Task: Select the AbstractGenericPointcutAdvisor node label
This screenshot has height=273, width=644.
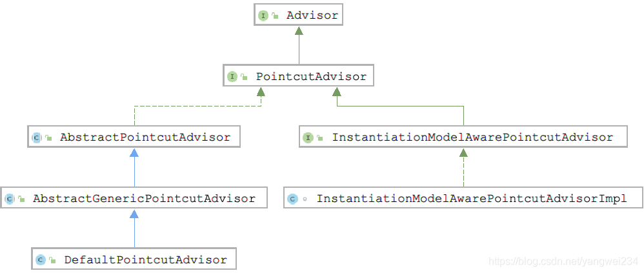Action: pyautogui.click(x=144, y=199)
